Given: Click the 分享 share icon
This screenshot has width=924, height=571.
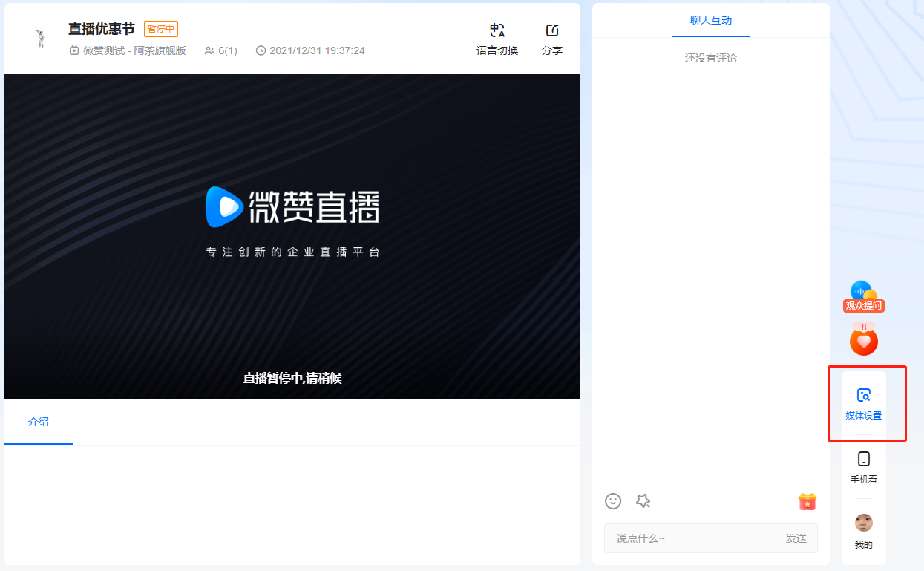Looking at the screenshot, I should tap(552, 30).
